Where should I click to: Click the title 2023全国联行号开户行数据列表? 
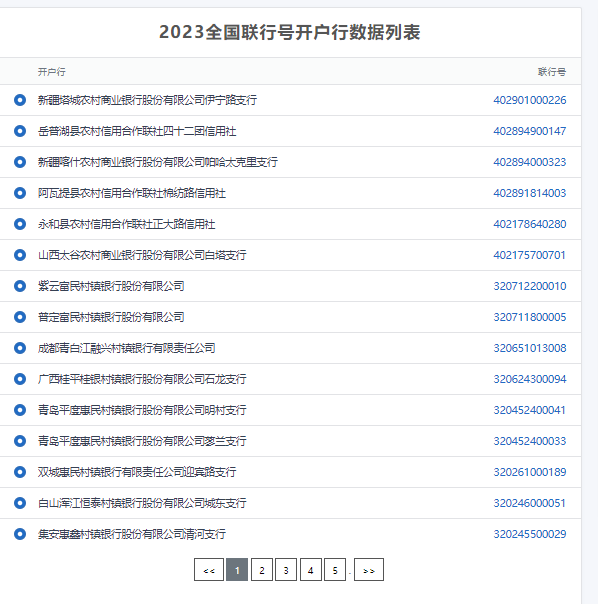290,32
